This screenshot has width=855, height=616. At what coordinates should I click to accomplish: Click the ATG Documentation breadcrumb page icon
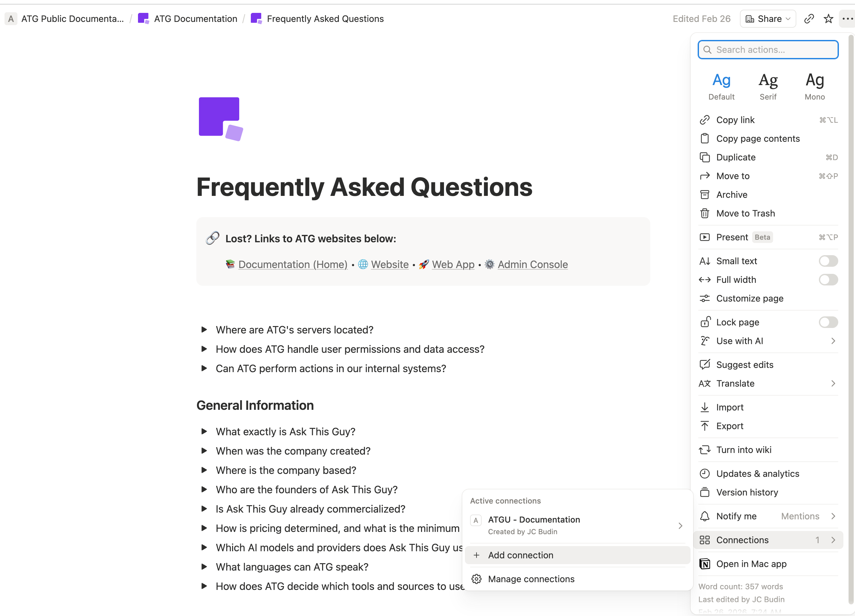[143, 18]
